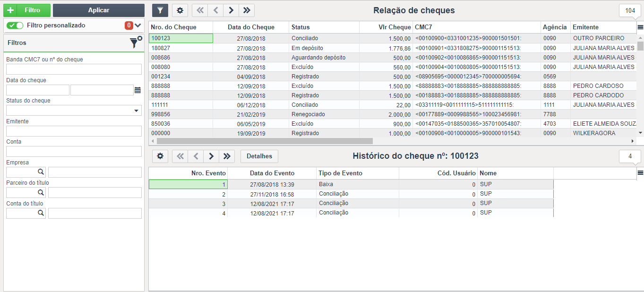The image size is (644, 292).
Task: Go to previous record in cheques grid
Action: (x=215, y=10)
